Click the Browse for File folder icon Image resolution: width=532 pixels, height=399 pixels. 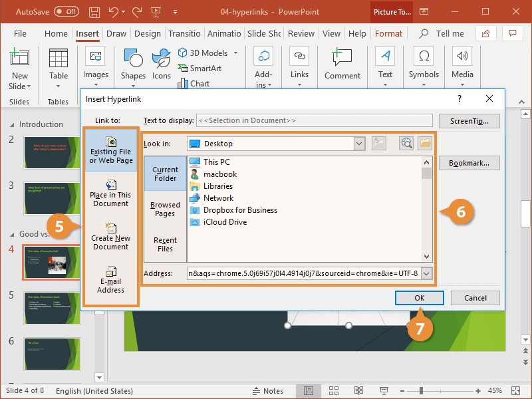pos(425,144)
